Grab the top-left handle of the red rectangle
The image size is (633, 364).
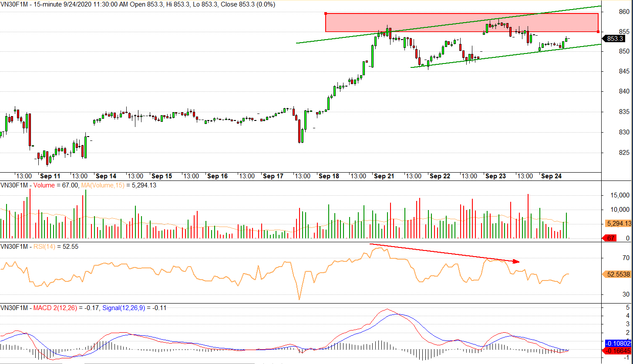[326, 13]
